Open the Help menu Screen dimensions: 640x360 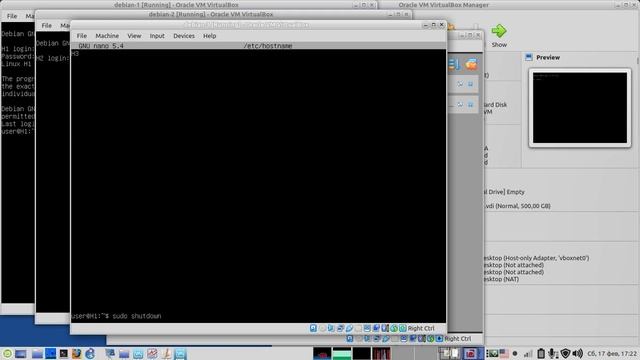click(209, 36)
